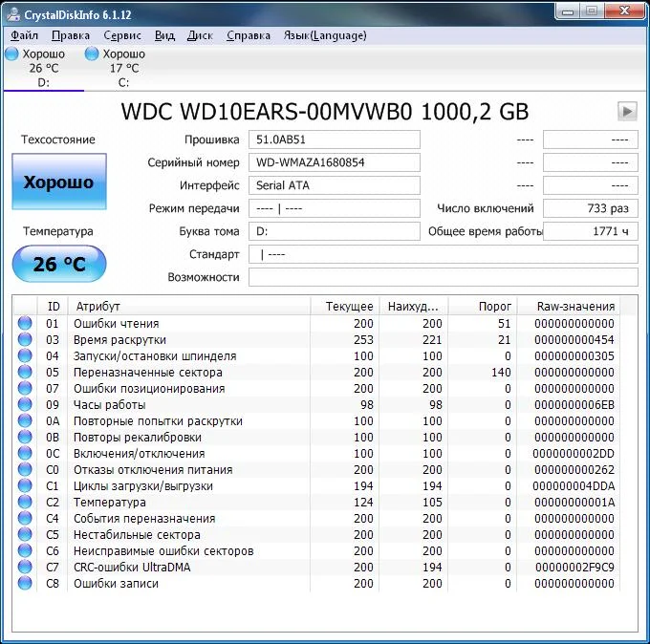Select disk D: status orb icon
Viewport: 650px width, 644px height.
coord(12,54)
